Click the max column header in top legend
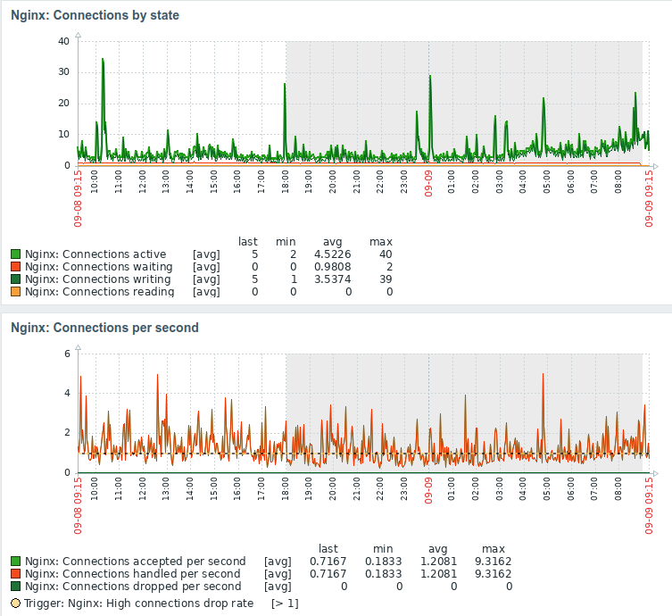This screenshot has height=616, width=672. coord(381,242)
